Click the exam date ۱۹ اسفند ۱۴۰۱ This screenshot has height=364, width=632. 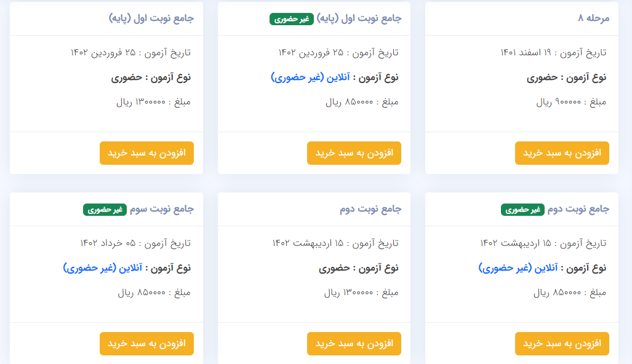(x=526, y=53)
